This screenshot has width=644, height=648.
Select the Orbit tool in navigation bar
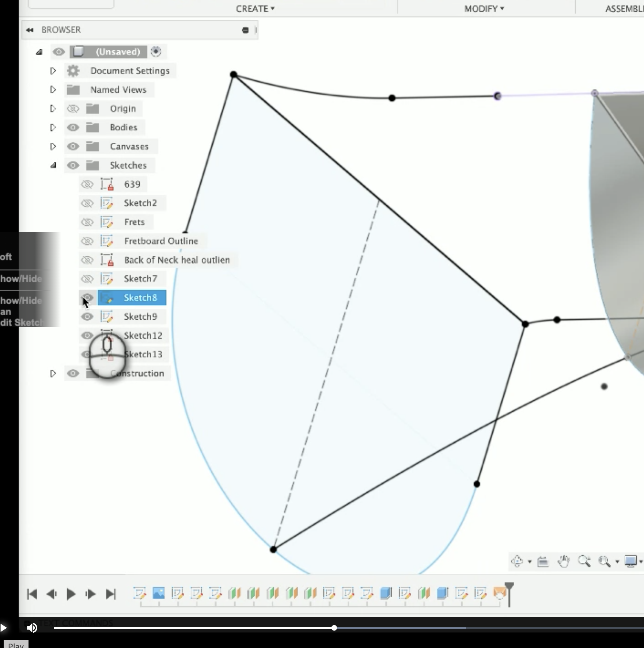(516, 561)
